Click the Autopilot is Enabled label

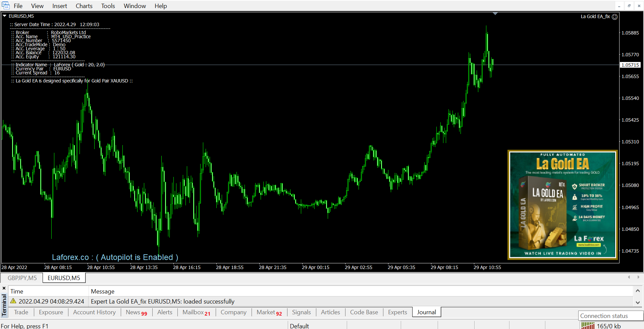115,257
